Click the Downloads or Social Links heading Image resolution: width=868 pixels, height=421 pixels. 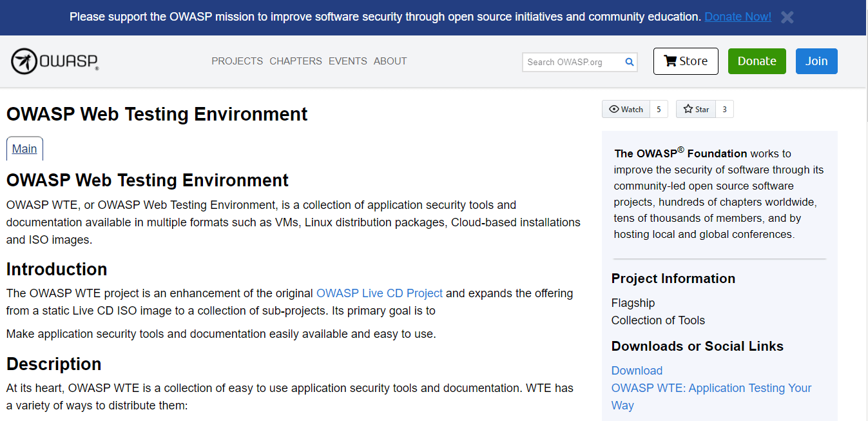(697, 346)
